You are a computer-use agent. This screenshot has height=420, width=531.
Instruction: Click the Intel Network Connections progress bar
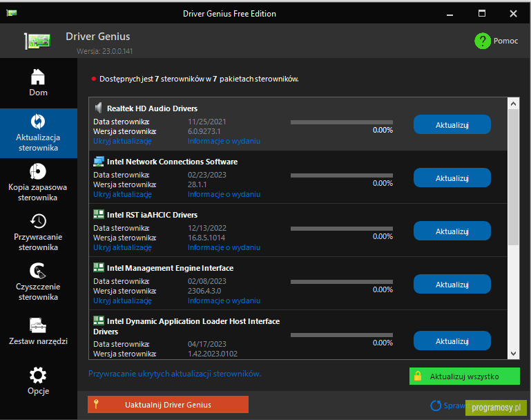pos(342,175)
